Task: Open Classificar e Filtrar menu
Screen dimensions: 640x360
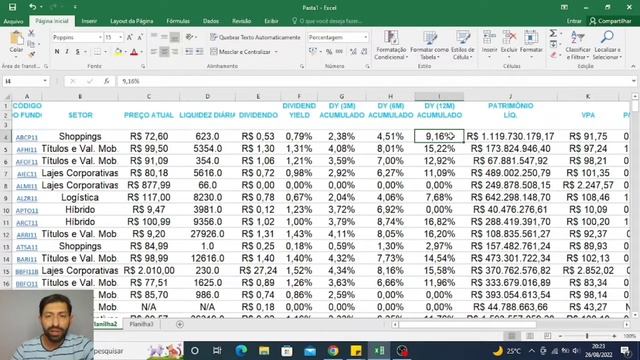Action: (578, 45)
